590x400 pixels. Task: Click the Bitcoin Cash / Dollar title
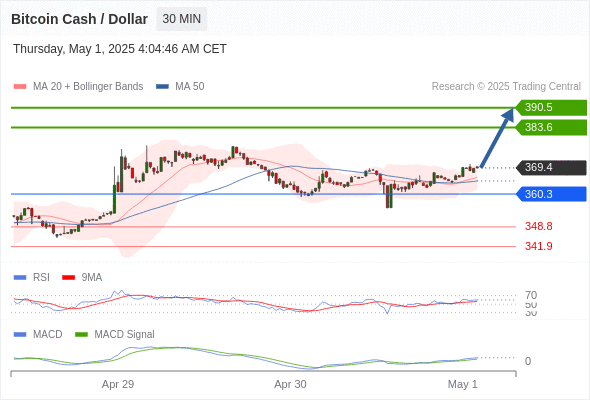point(79,19)
